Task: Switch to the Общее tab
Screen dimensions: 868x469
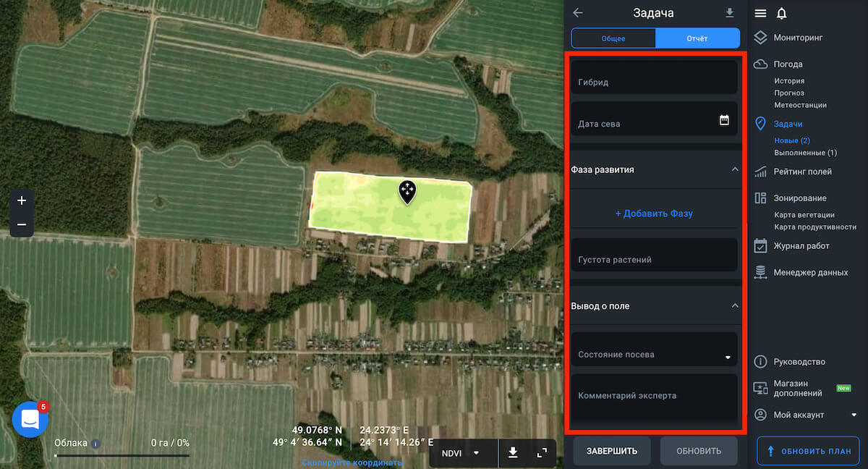Action: tap(613, 38)
